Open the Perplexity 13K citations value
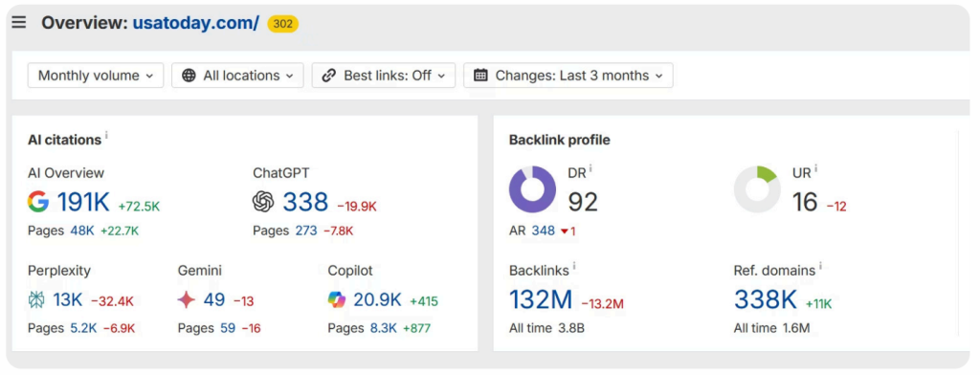The image size is (980, 375). [68, 300]
